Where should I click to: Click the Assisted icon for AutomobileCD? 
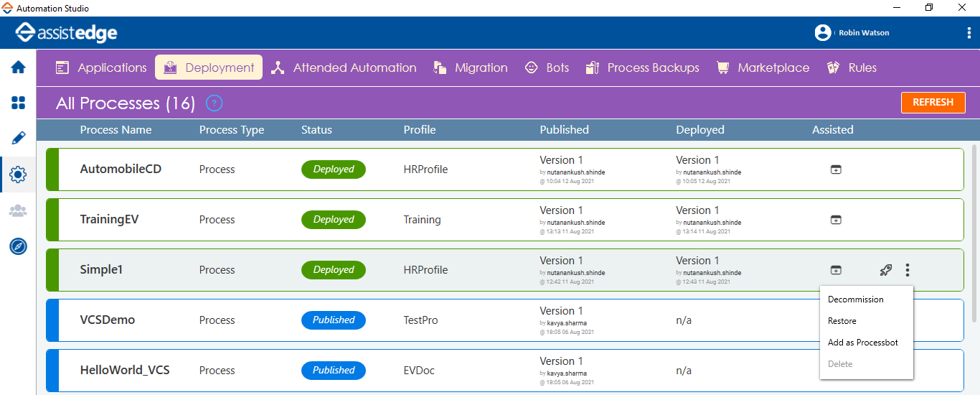tap(836, 169)
